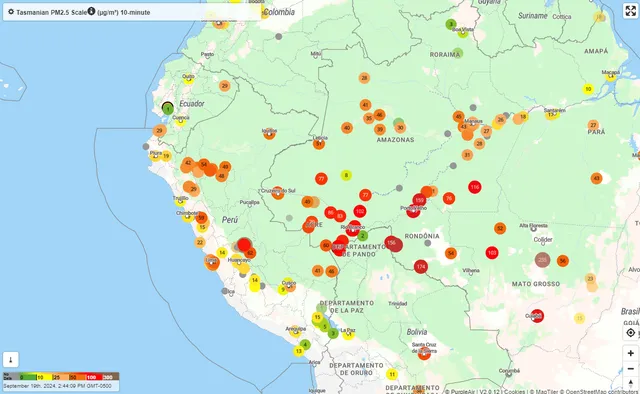Open the PurpleAir attribution link
Viewport: 640px width, 394px height.
click(460, 392)
